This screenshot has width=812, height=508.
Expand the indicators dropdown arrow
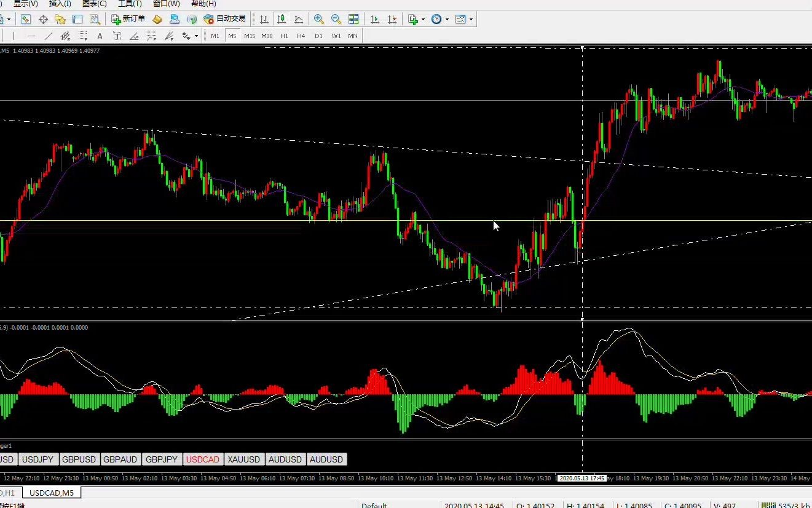tap(423, 19)
